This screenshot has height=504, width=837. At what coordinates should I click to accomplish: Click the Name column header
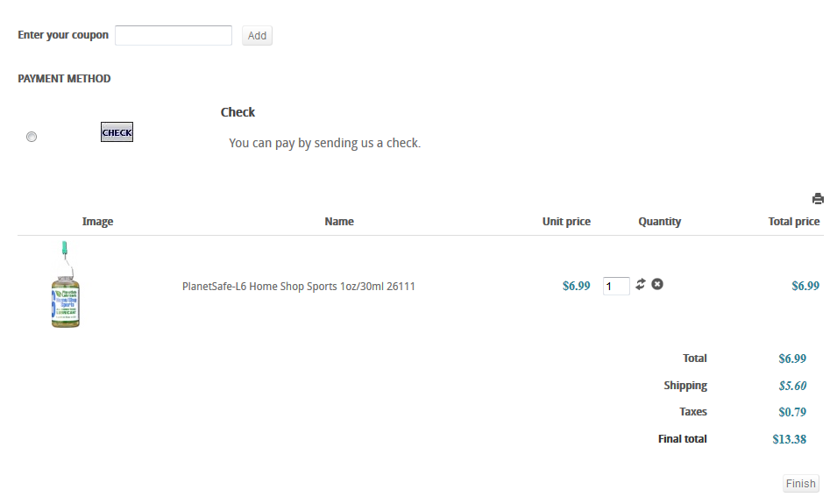click(x=339, y=221)
